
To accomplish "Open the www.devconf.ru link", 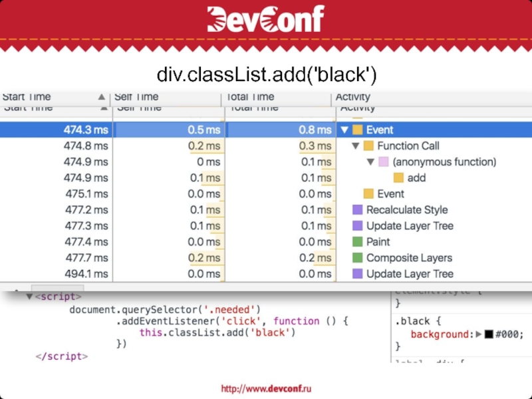I will pyautogui.click(x=266, y=388).
